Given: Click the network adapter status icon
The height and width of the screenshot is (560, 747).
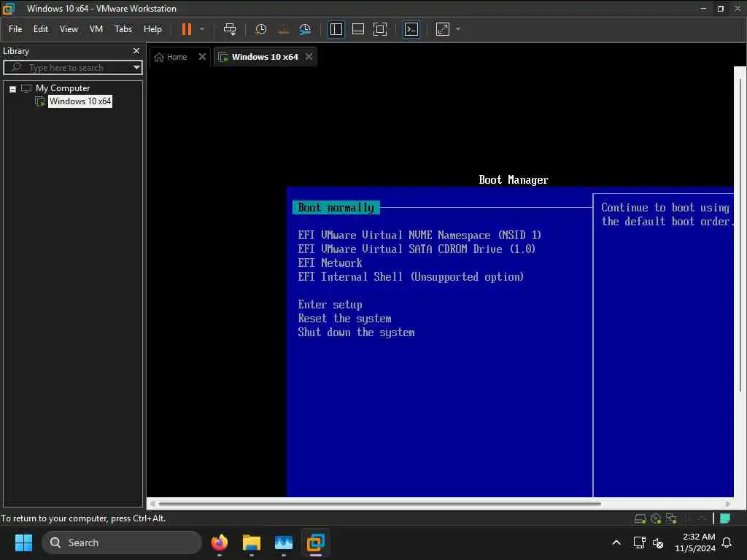Looking at the screenshot, I should pos(671,519).
